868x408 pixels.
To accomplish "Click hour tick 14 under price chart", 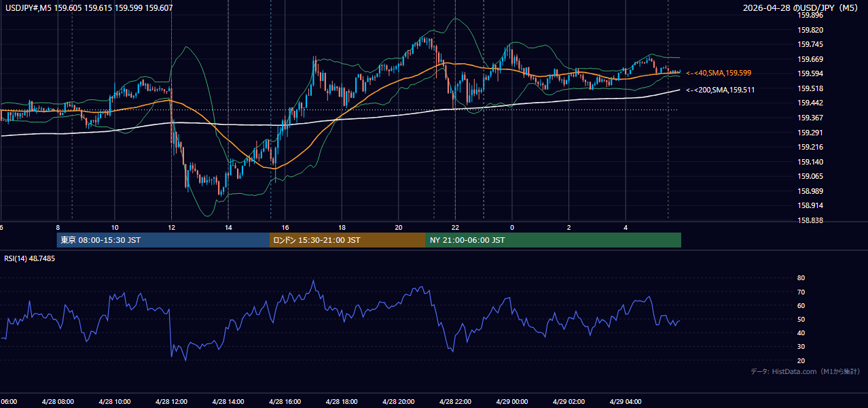I will click(228, 228).
